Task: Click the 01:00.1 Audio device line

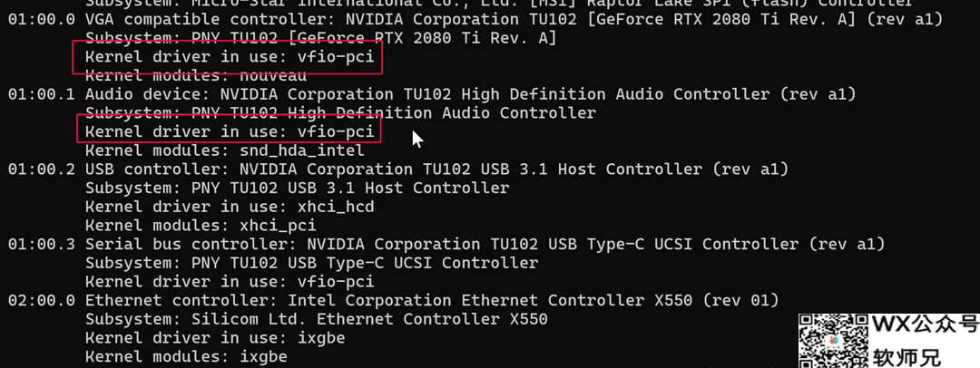Action: 432,94
